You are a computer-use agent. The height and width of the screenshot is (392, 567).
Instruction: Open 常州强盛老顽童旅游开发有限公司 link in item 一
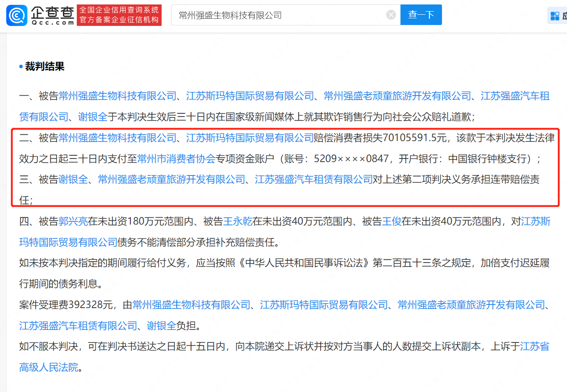coord(398,96)
